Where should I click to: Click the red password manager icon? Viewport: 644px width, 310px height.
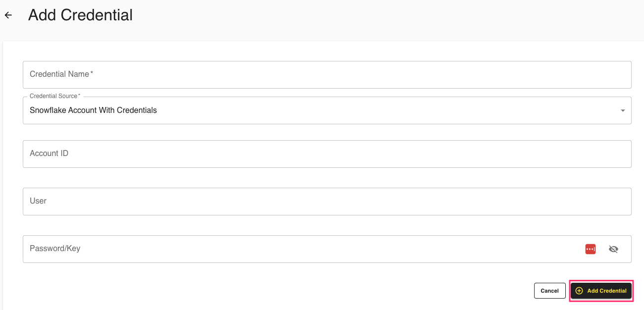coord(590,249)
